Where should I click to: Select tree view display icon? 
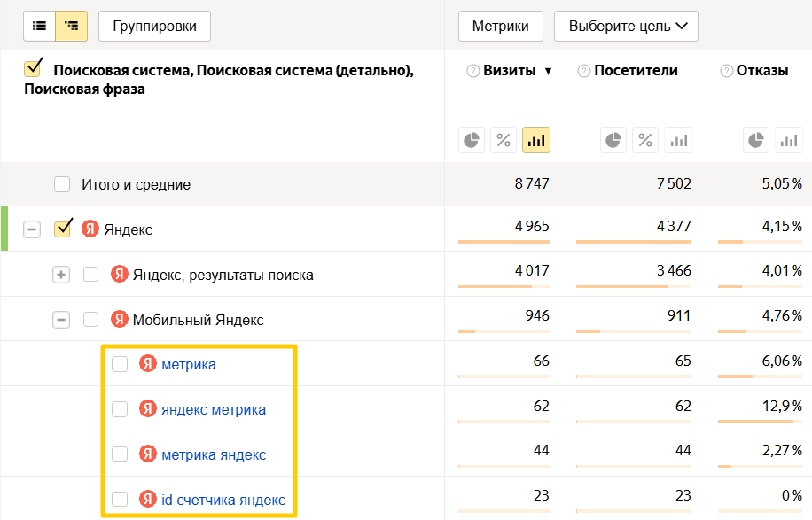[71, 27]
